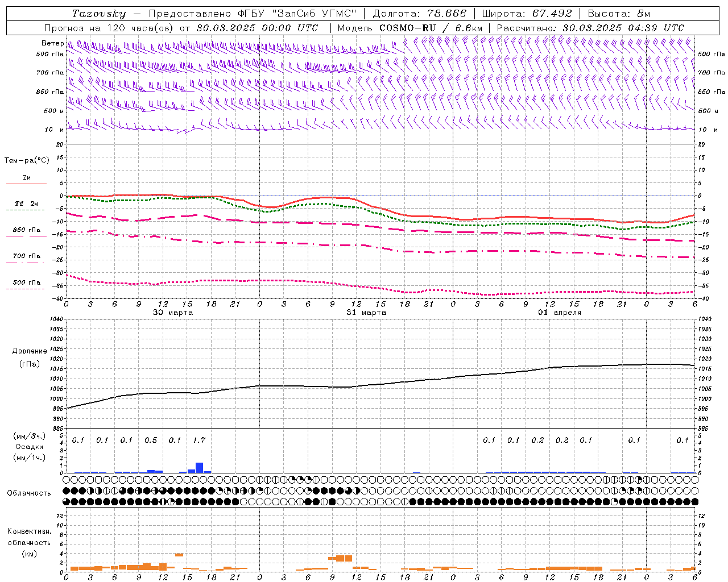This screenshot has width=728, height=582.
Task: Click the Ветер wind panel label
Action: pyautogui.click(x=52, y=43)
